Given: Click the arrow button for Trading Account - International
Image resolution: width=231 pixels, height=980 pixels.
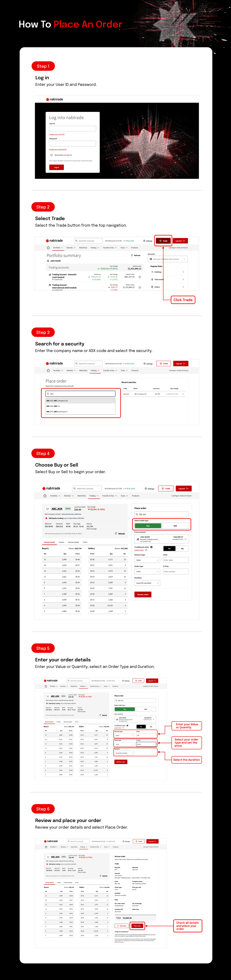Looking at the screenshot, I should (139, 287).
